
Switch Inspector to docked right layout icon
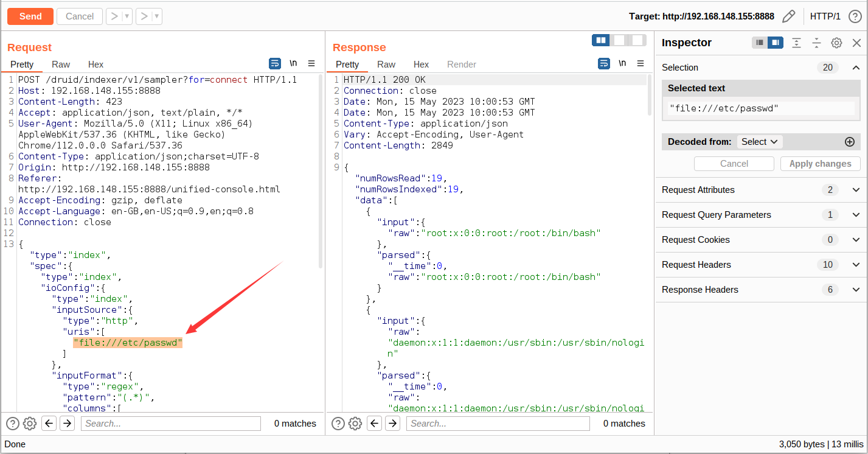pos(775,43)
